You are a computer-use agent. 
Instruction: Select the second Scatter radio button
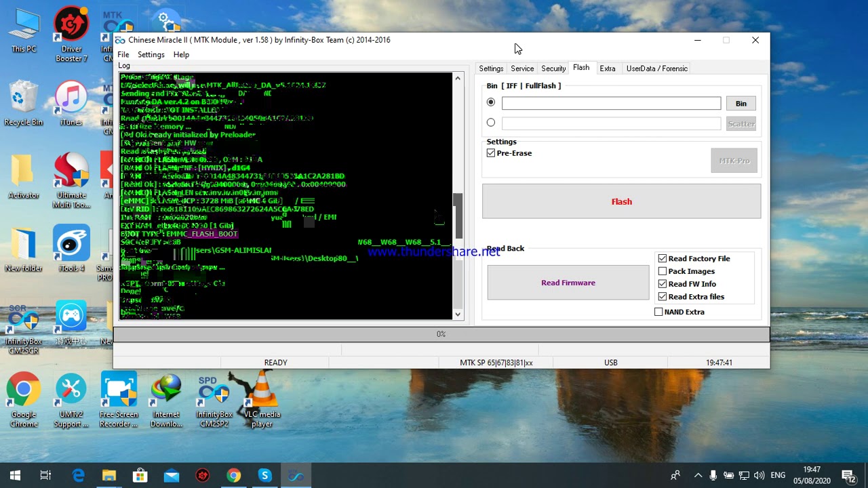click(491, 123)
